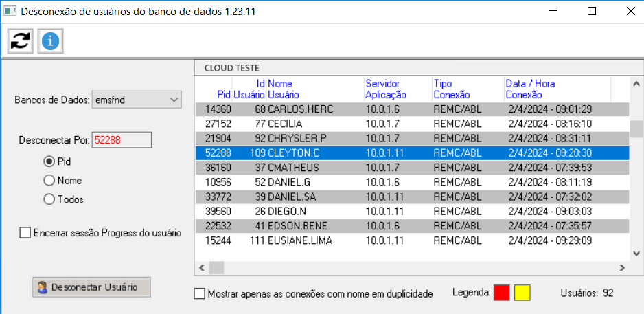
Task: Click the red legend swatch
Action: pos(501,293)
